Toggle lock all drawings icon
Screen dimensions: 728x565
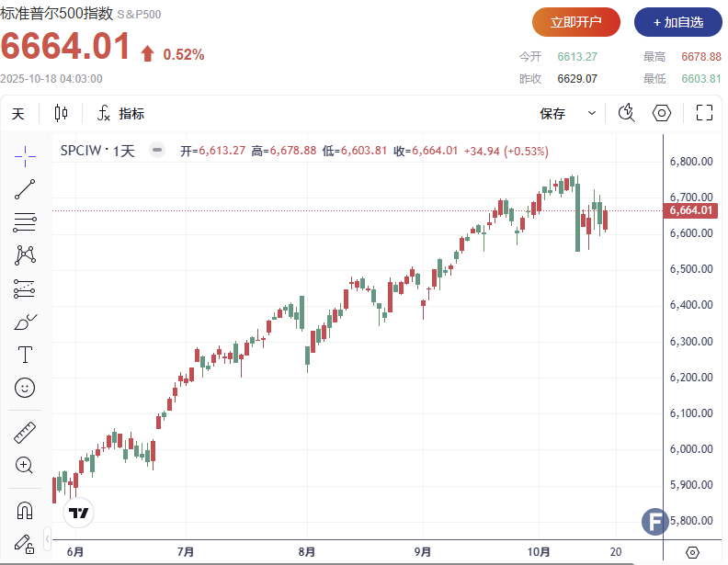(x=25, y=542)
